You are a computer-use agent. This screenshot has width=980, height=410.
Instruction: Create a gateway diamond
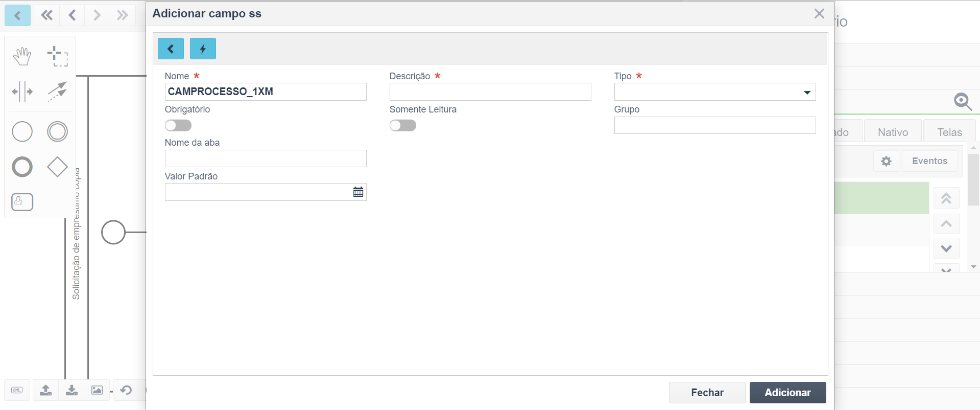click(x=57, y=167)
